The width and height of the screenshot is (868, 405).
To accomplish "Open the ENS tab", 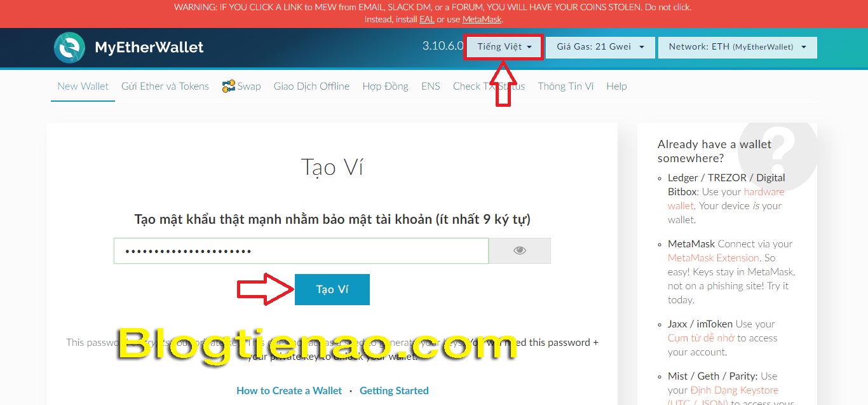I will point(430,86).
